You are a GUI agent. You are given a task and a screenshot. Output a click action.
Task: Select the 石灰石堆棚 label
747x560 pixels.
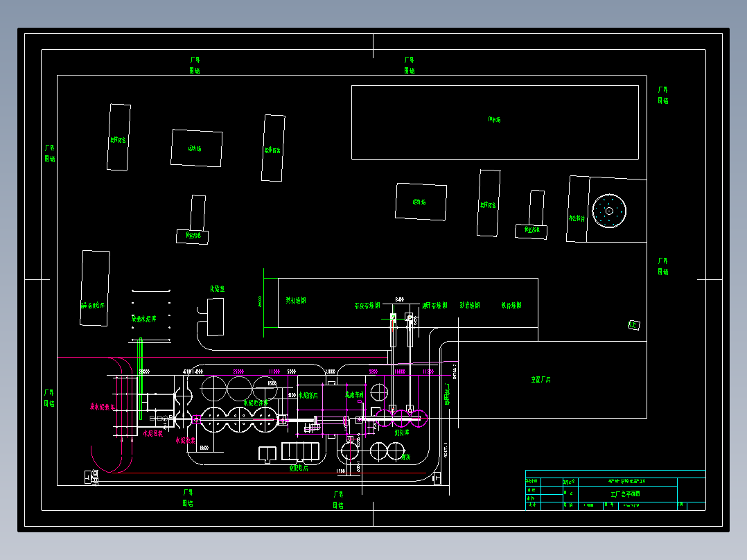click(x=367, y=306)
